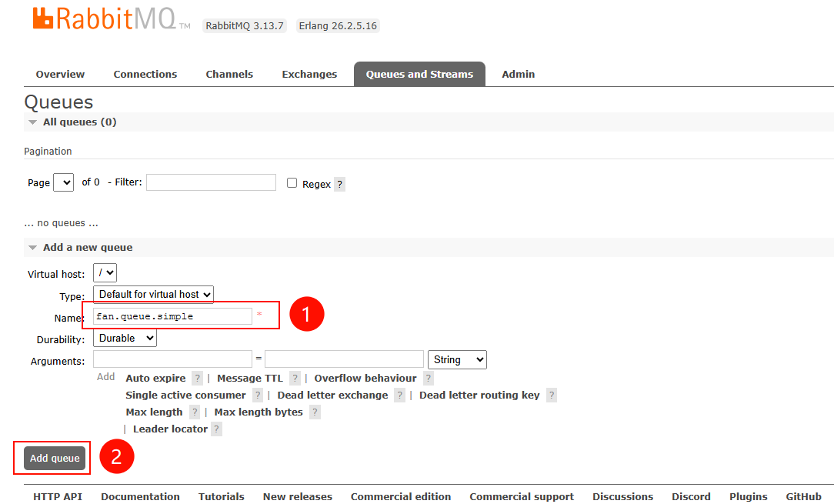Open the argument type String dropdown
Image resolution: width=834 pixels, height=504 pixels.
458,360
